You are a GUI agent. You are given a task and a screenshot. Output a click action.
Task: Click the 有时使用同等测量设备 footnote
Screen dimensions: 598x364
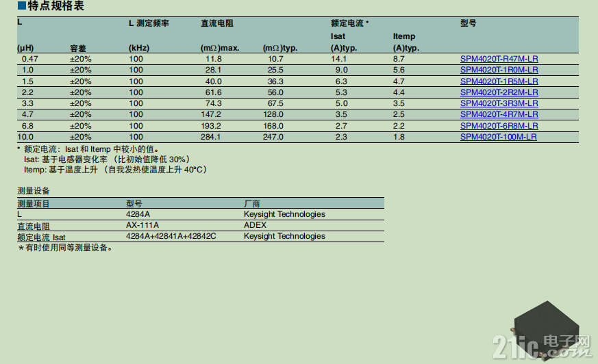point(65,248)
